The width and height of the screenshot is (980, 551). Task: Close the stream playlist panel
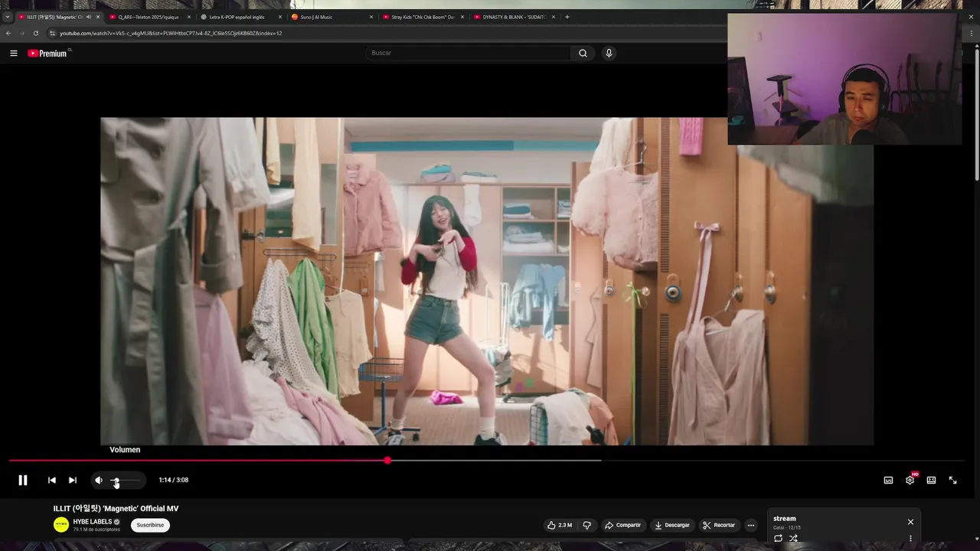click(x=910, y=522)
